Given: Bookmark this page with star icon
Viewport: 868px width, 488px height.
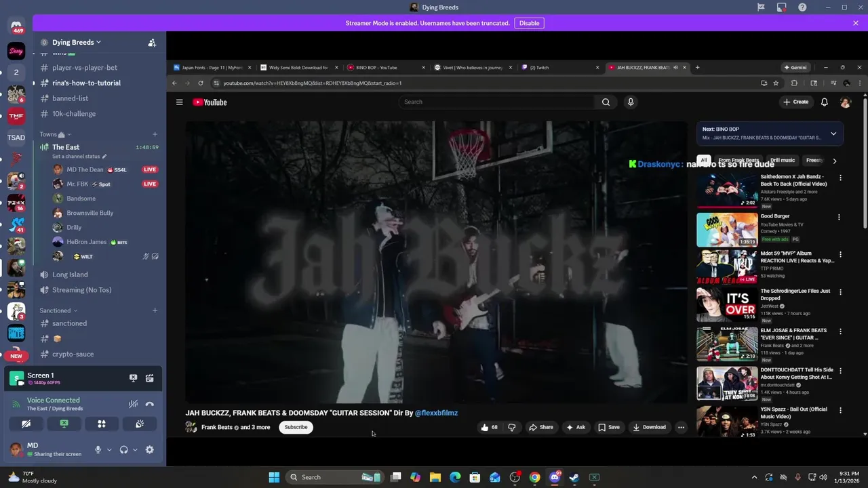Looking at the screenshot, I should (x=776, y=83).
